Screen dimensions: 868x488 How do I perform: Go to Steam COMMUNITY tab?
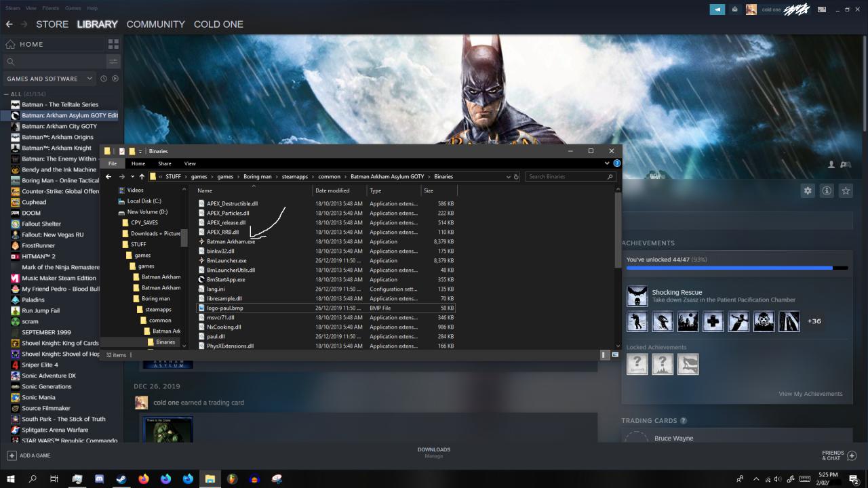(155, 24)
